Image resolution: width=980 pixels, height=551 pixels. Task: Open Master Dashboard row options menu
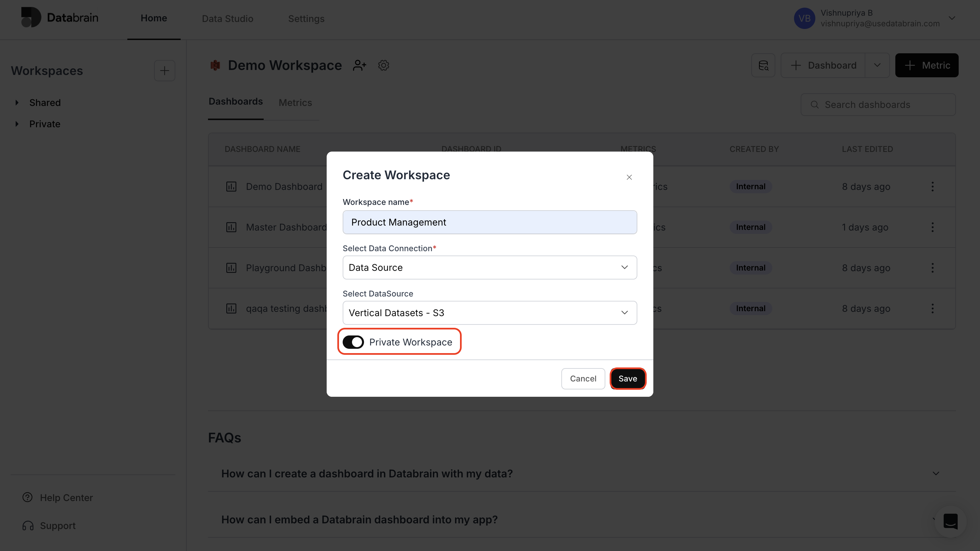point(932,228)
